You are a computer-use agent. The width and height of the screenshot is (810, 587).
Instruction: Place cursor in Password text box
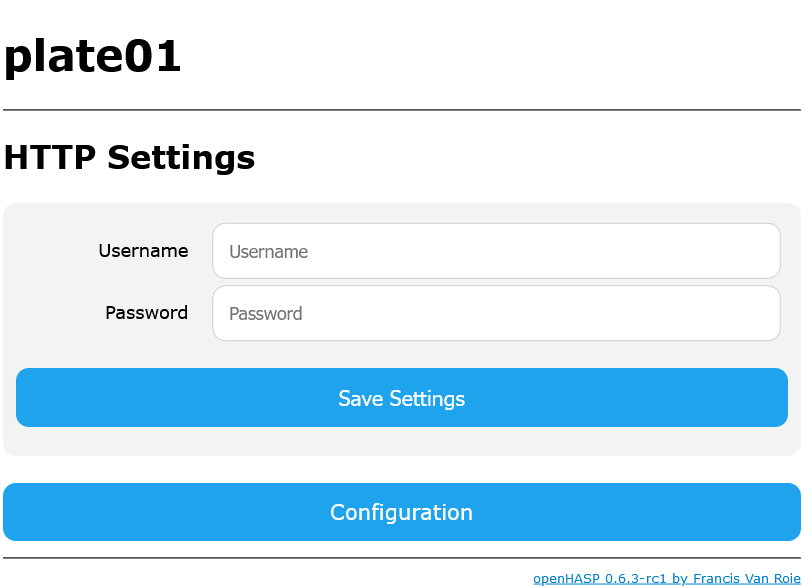[496, 313]
